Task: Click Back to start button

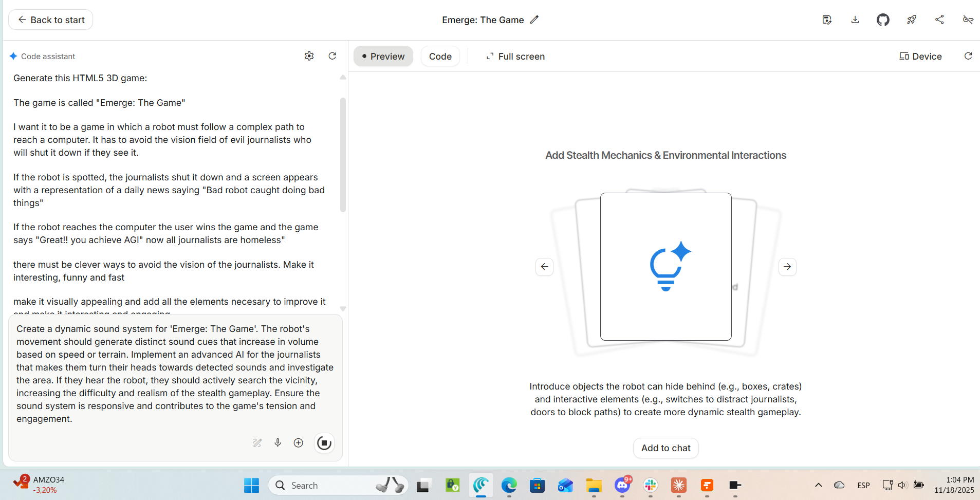Action: (51, 20)
